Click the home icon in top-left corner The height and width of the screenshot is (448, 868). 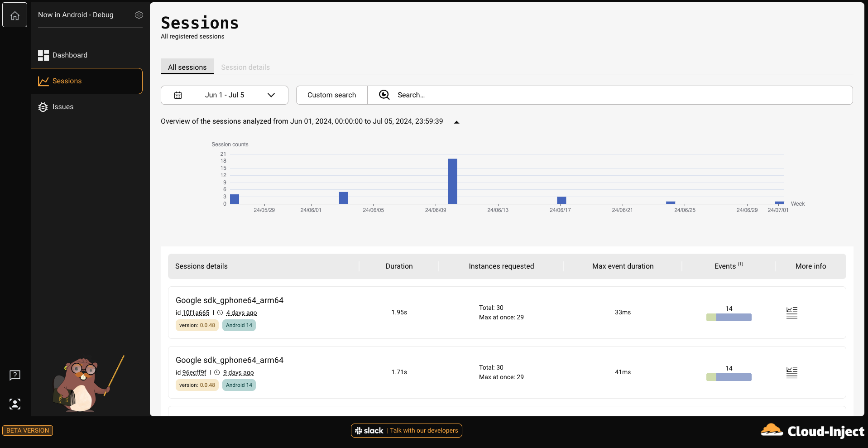click(x=15, y=15)
